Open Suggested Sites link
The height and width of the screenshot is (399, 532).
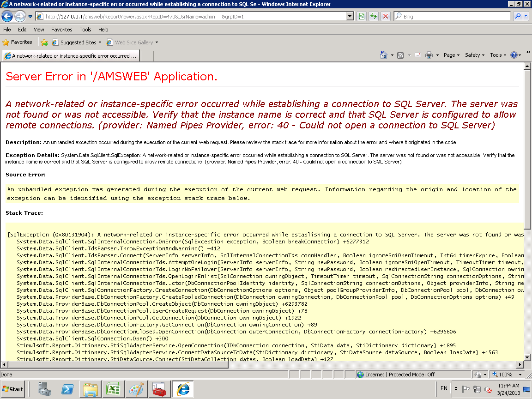pyautogui.click(x=74, y=42)
